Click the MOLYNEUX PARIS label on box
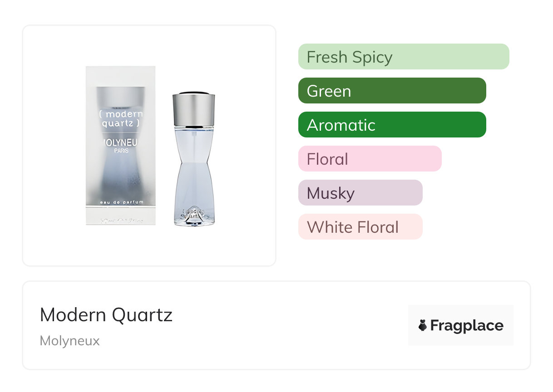Screen dimensions: 553x392 tap(121, 146)
